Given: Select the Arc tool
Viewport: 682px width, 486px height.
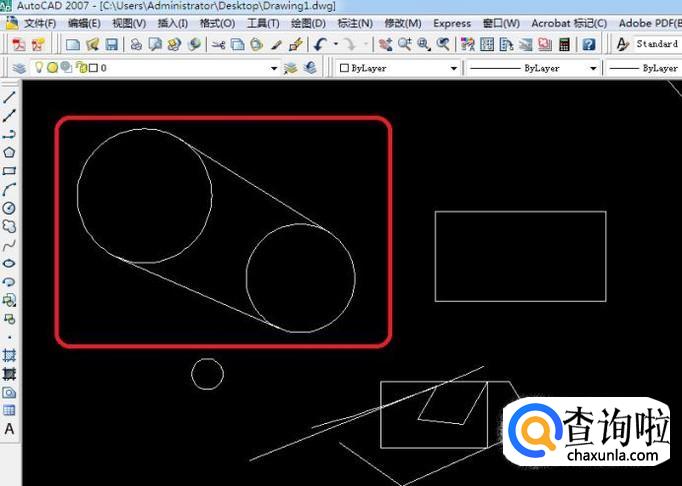Looking at the screenshot, I should coord(9,189).
